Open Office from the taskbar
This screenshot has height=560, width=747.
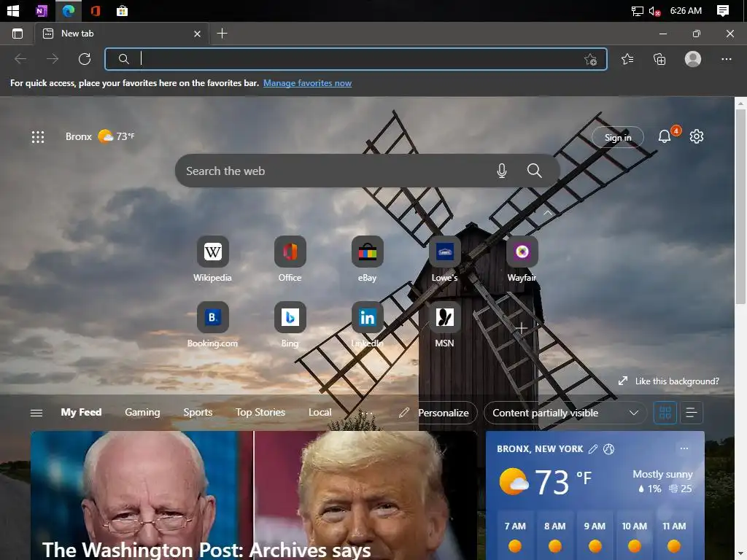pos(96,10)
